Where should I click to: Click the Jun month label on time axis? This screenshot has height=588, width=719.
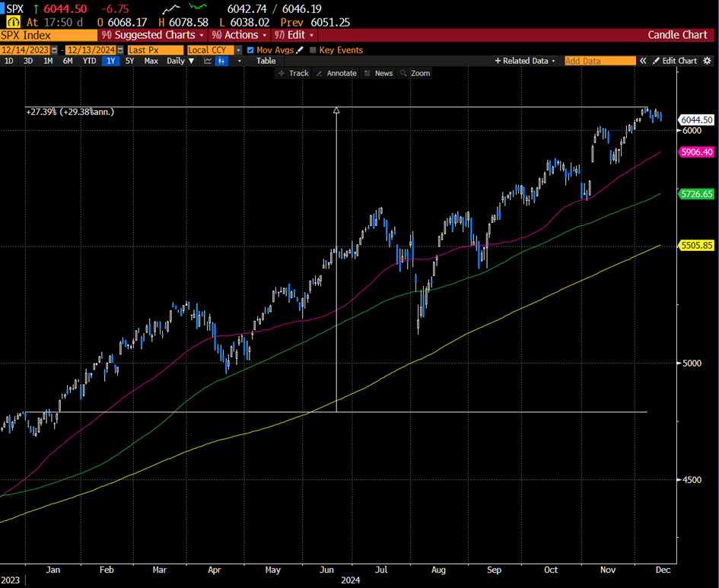[326, 570]
